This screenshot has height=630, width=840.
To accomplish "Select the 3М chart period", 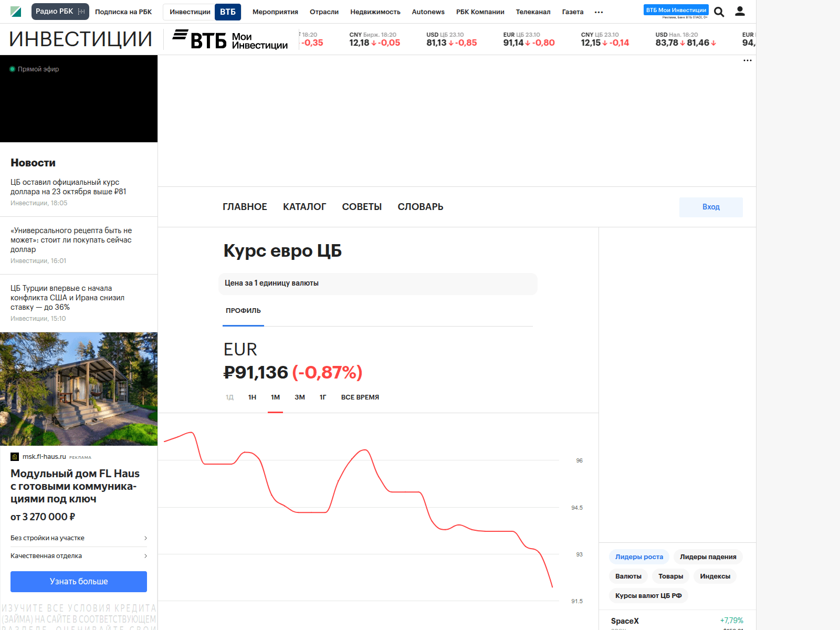I will pyautogui.click(x=300, y=397).
